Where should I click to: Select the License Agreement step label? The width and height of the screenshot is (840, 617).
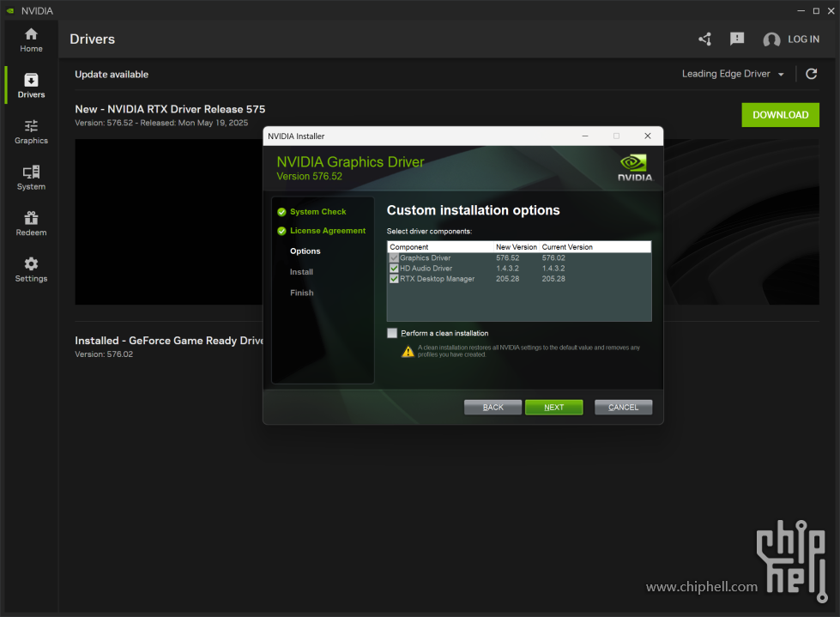point(328,231)
